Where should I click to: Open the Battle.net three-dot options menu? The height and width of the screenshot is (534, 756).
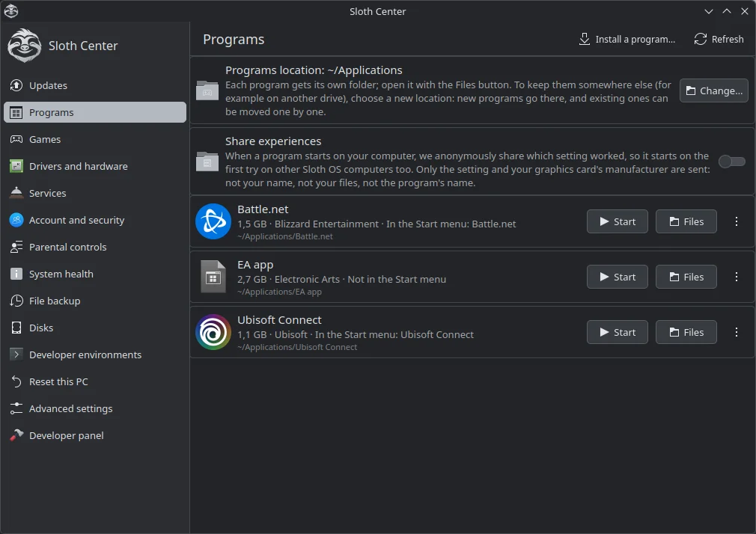pyautogui.click(x=737, y=221)
